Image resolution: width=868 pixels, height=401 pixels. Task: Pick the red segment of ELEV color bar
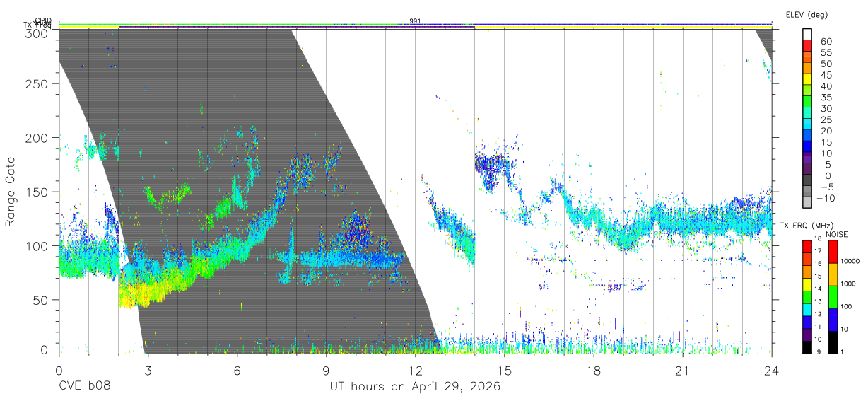(807, 45)
